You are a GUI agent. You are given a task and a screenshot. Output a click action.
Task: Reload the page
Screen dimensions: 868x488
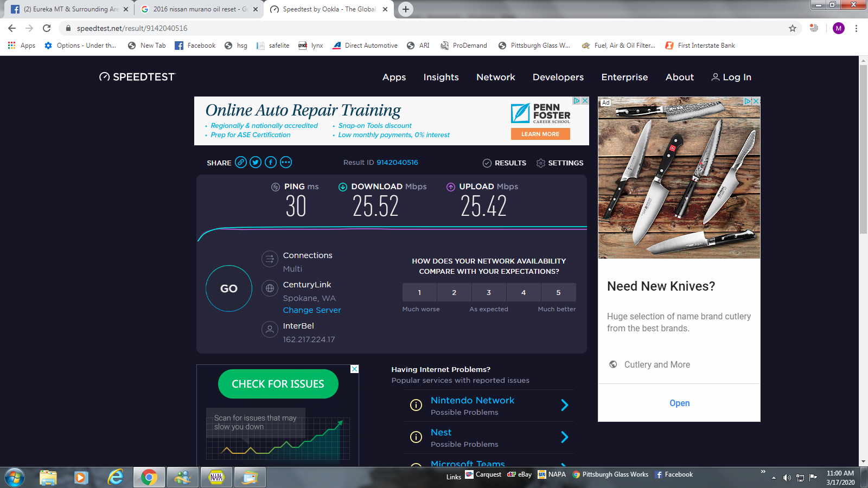pyautogui.click(x=47, y=28)
